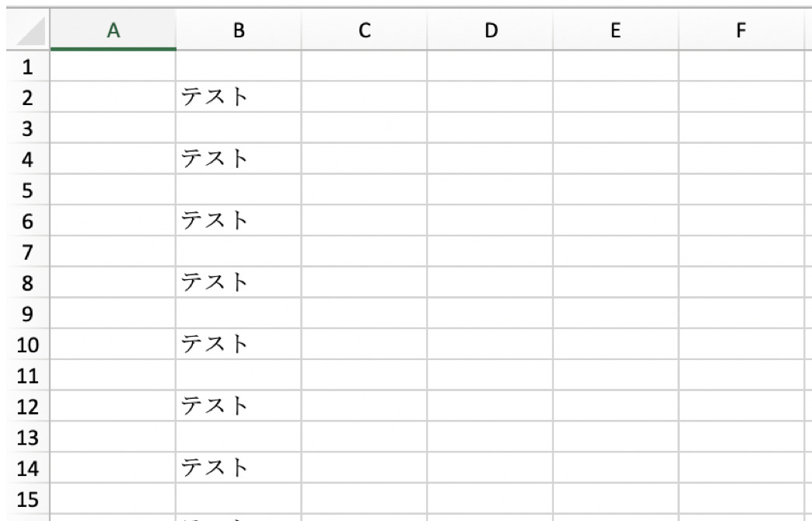The height and width of the screenshot is (521, 812).
Task: Select column header E
Action: 615,31
